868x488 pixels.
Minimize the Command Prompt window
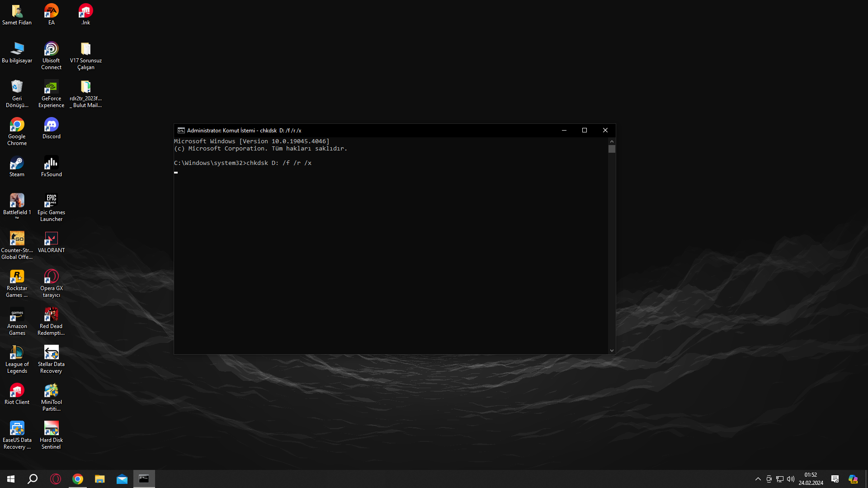tap(564, 130)
